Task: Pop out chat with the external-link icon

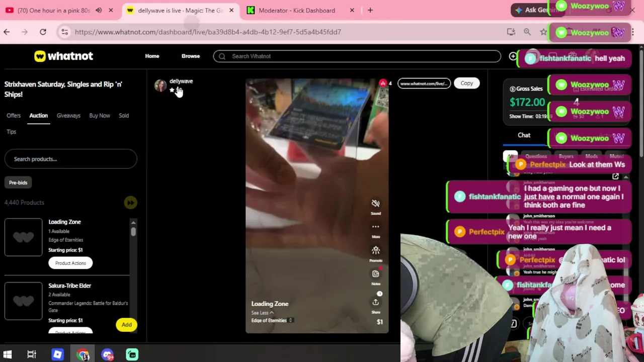Action: point(615,176)
